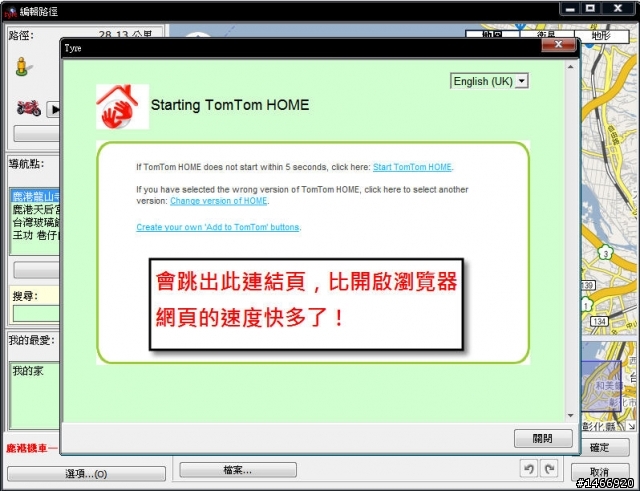Click the red motorcycle icon
640x491 pixels.
29,108
